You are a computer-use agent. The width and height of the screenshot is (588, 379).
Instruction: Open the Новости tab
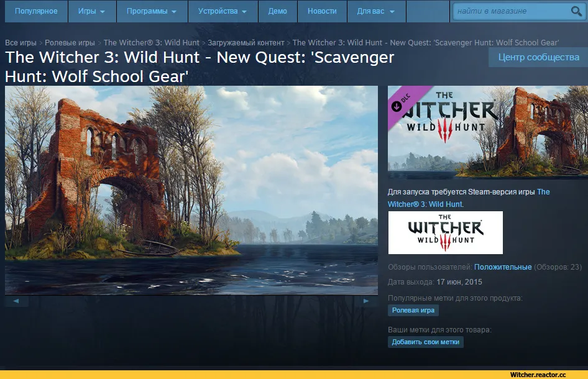click(x=322, y=11)
